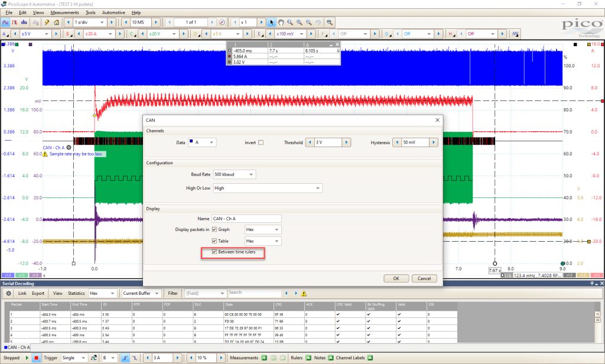
Task: Open trigger mode Single dropdown
Action: pyautogui.click(x=74, y=358)
